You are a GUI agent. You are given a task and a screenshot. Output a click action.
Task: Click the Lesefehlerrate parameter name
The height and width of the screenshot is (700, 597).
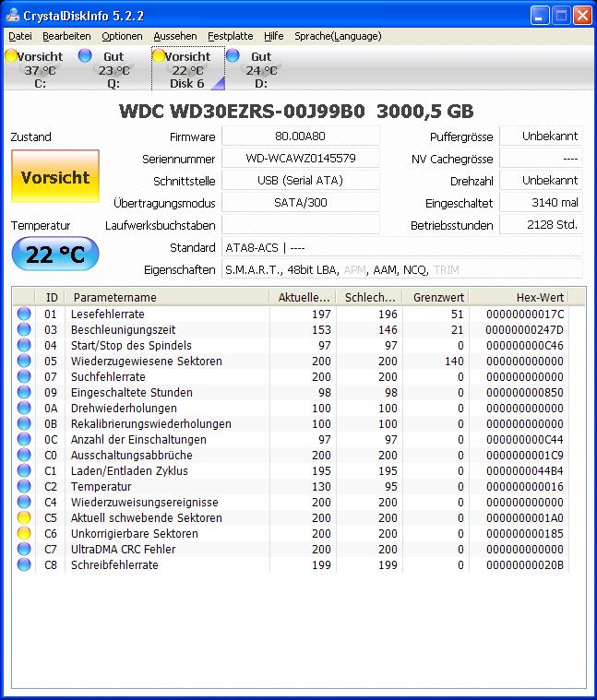point(108,314)
